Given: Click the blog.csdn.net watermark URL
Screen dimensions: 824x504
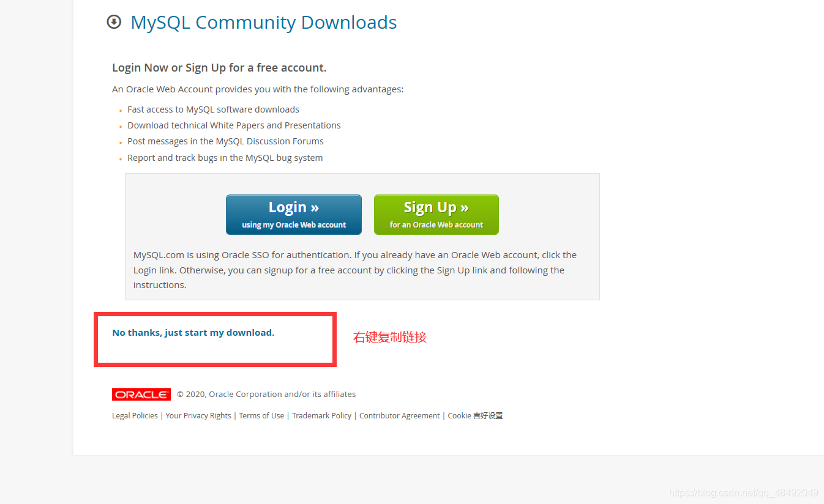Looking at the screenshot, I should click(744, 493).
